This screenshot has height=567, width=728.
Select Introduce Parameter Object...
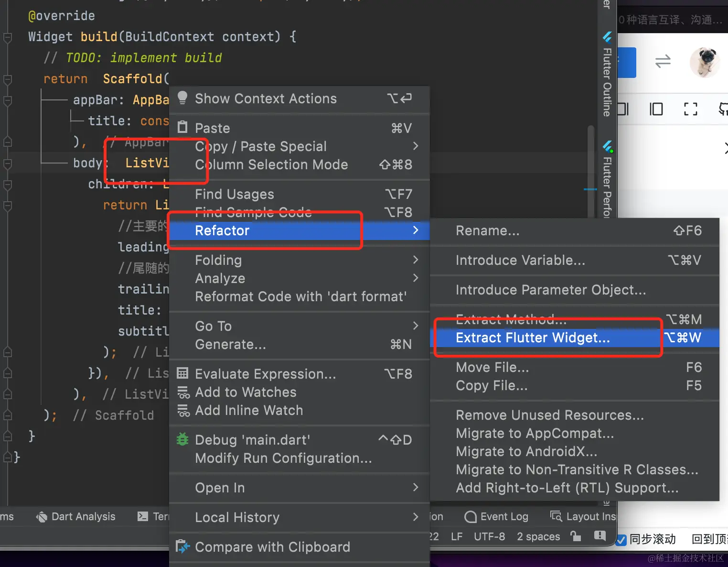click(x=575, y=290)
